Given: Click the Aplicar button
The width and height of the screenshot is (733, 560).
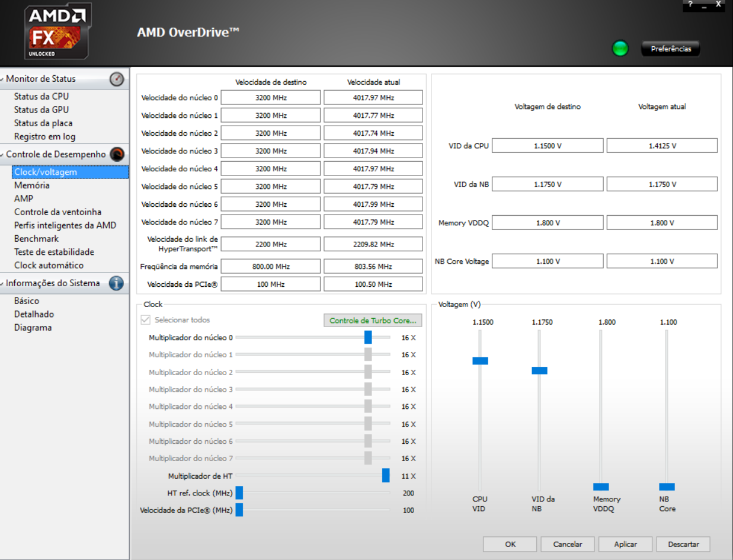Looking at the screenshot, I should click(x=625, y=544).
